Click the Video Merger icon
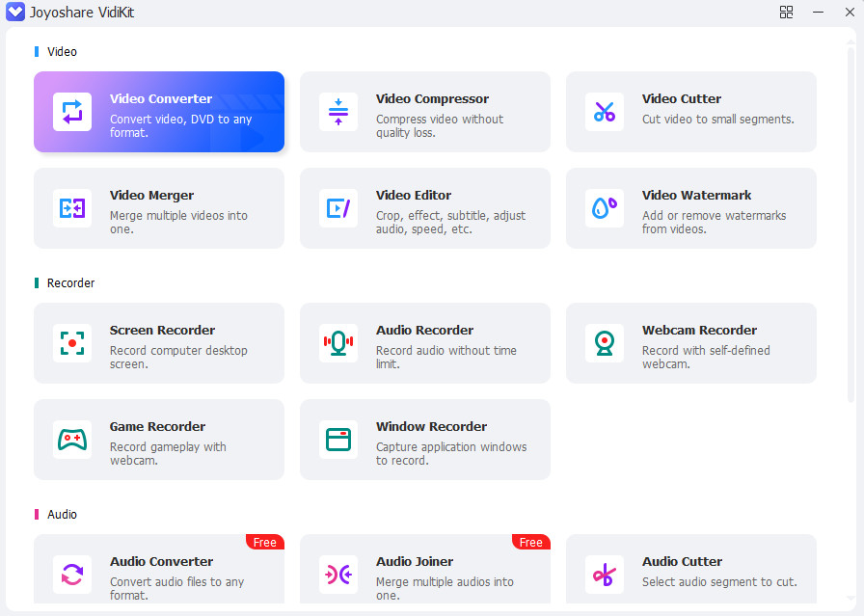This screenshot has width=864, height=616. point(72,208)
